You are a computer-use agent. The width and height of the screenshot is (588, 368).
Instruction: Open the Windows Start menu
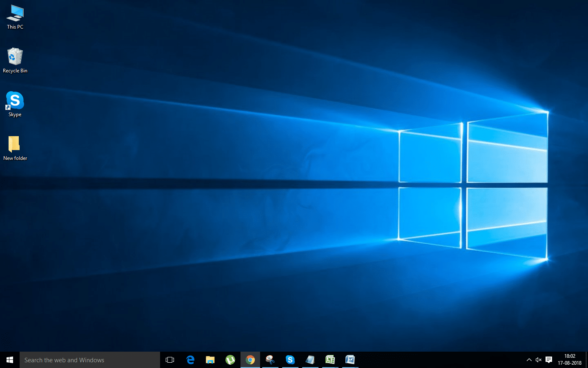[x=10, y=360]
